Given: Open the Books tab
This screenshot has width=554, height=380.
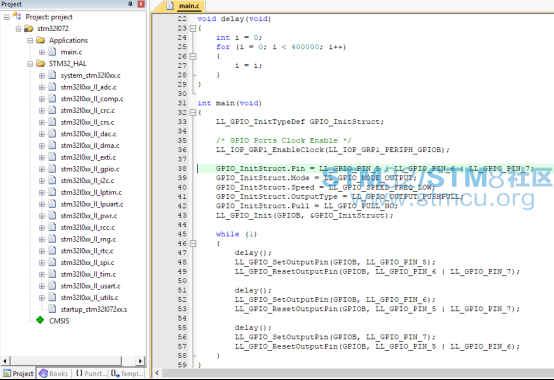Looking at the screenshot, I should coord(54,373).
